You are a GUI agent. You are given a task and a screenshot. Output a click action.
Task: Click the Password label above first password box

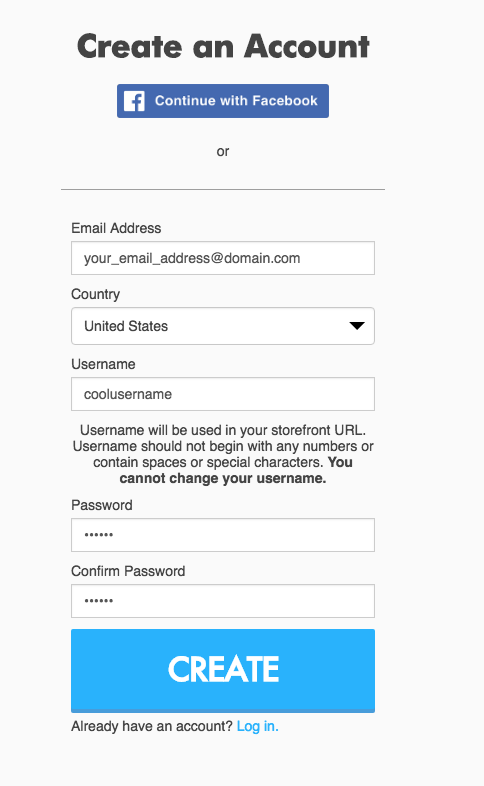tap(102, 505)
